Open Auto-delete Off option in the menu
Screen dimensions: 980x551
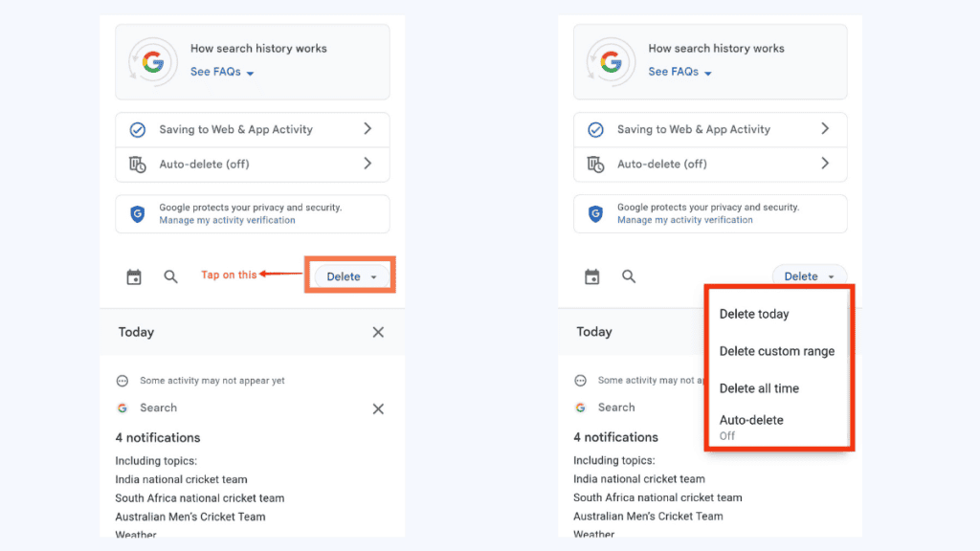click(x=751, y=427)
